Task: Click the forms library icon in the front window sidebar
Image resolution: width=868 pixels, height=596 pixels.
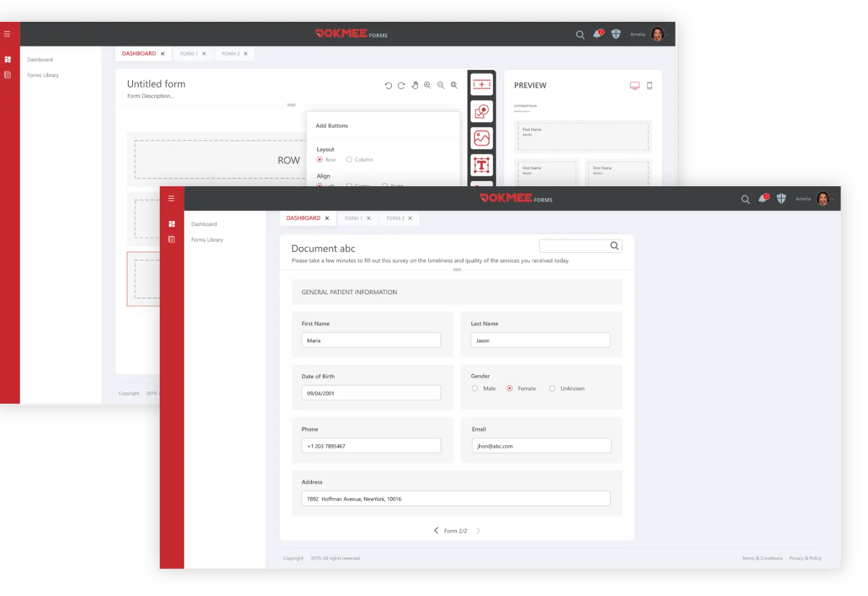Action: 171,239
